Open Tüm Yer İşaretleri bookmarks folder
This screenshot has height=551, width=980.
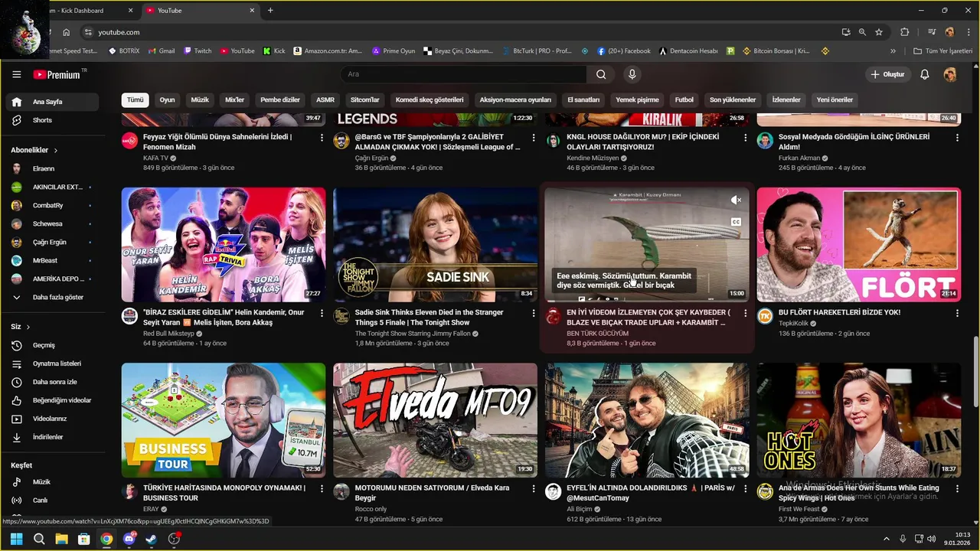[942, 51]
